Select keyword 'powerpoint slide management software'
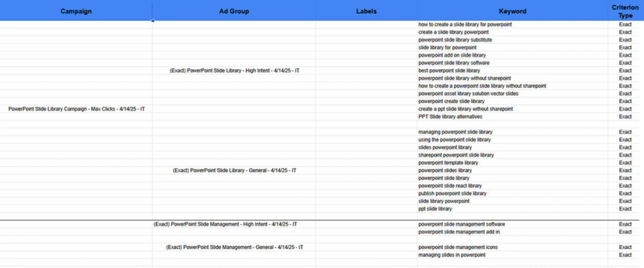This screenshot has width=644, height=268. pyautogui.click(x=461, y=224)
